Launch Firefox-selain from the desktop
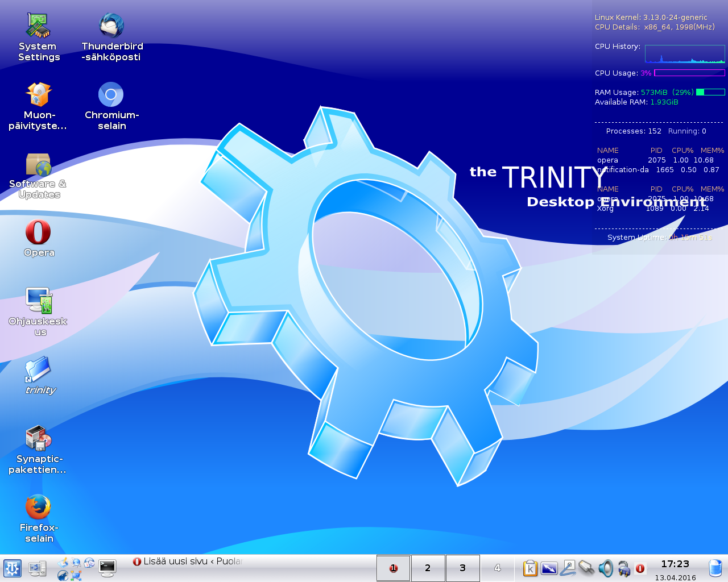Screen dimensions: 728x582 [x=39, y=519]
